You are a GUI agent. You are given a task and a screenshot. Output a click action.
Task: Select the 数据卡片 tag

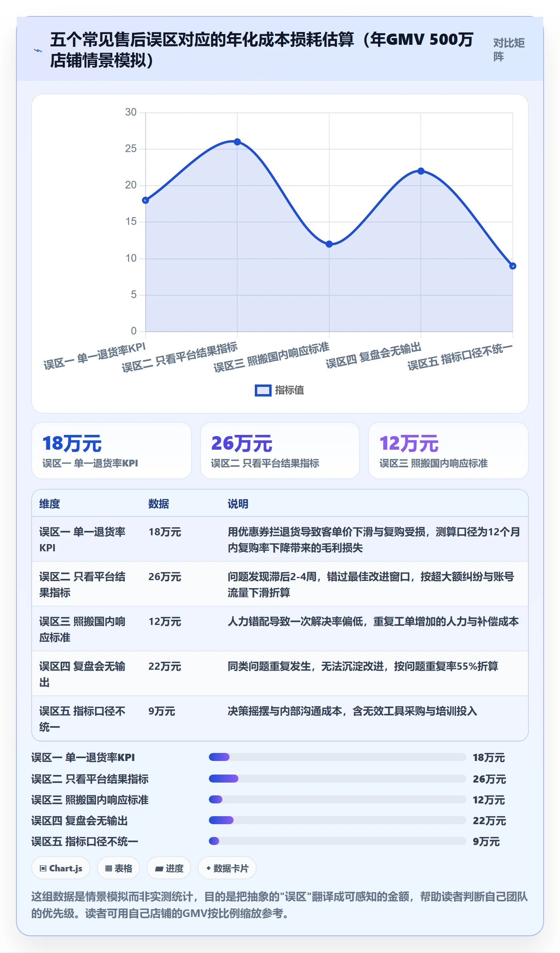[x=227, y=868]
